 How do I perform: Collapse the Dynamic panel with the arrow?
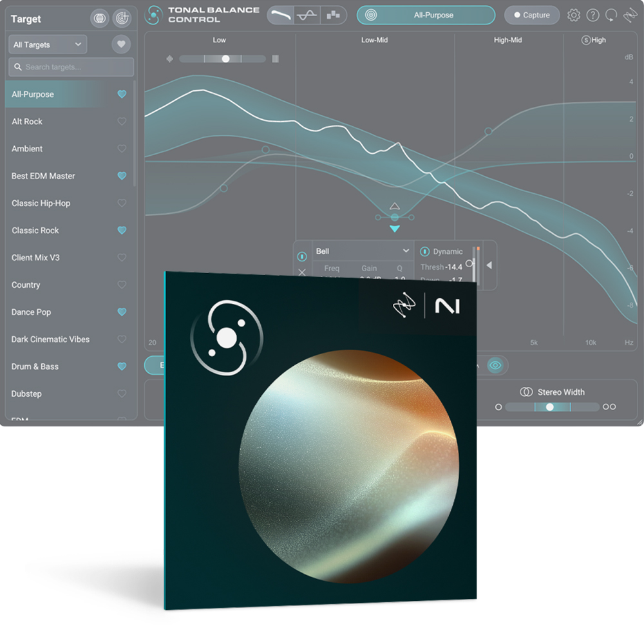[x=489, y=265]
